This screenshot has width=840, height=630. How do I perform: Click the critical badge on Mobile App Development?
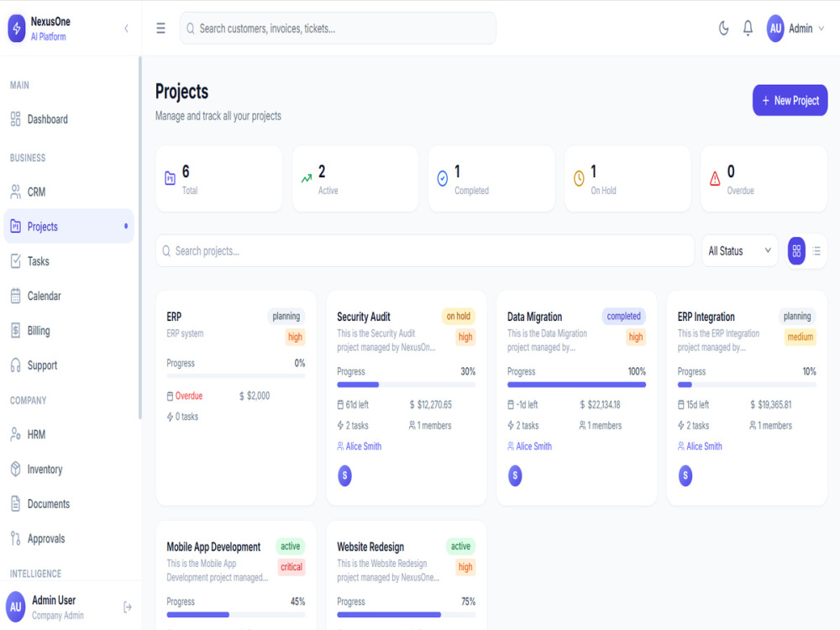coord(291,567)
